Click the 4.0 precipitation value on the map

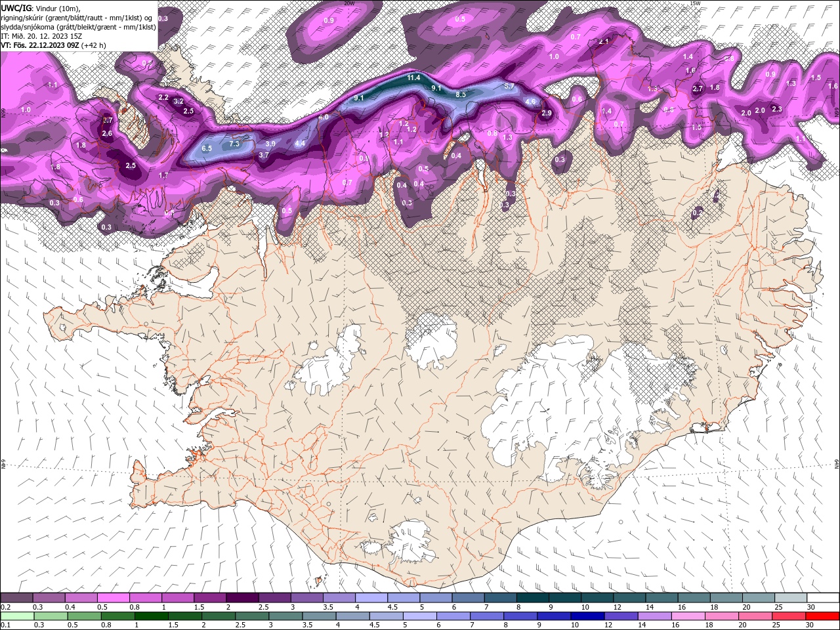[x=324, y=117]
